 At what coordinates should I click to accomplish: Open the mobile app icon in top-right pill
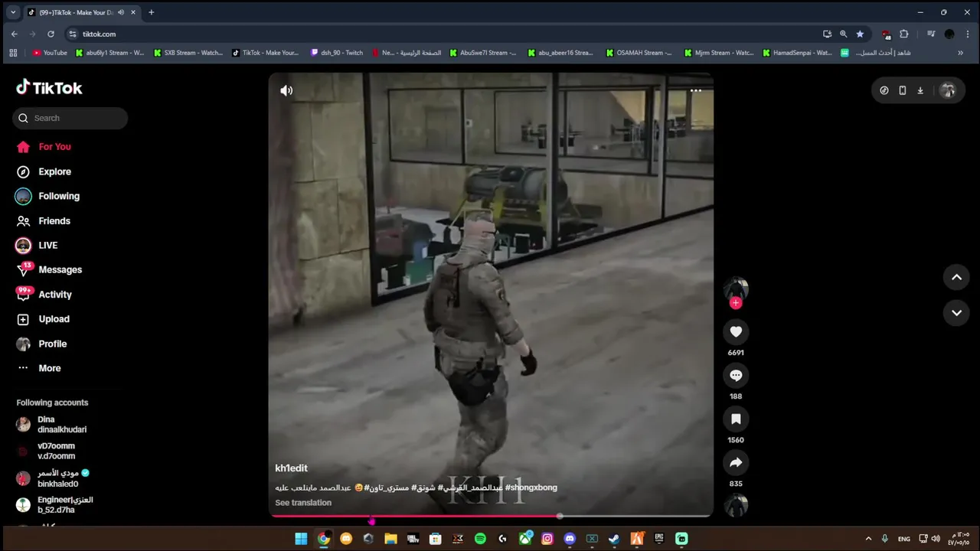point(902,90)
